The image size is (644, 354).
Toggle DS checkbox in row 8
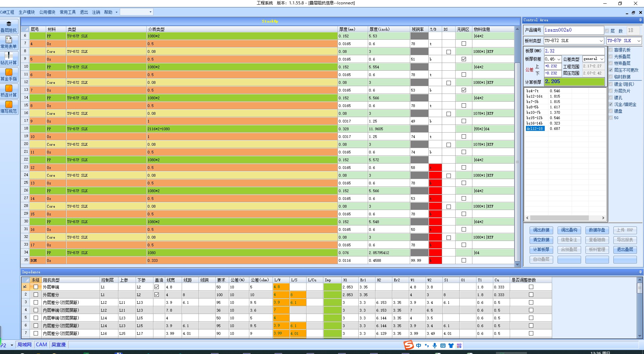449,52
